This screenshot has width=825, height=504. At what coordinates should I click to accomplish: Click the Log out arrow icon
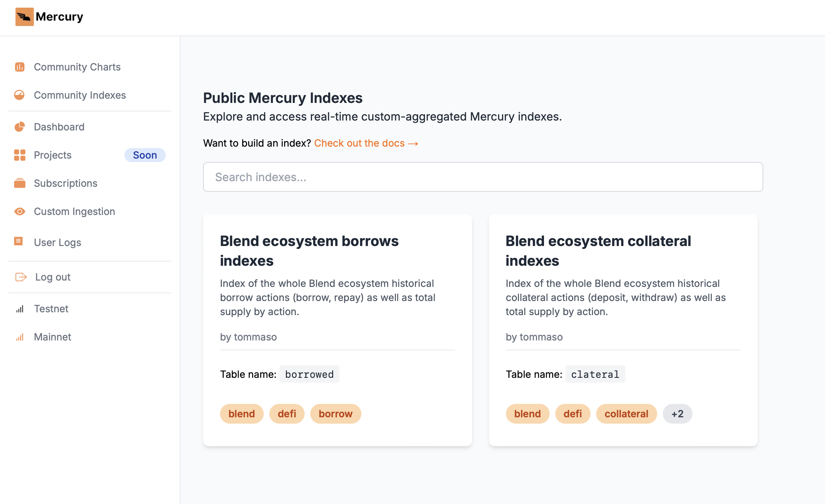click(x=21, y=277)
